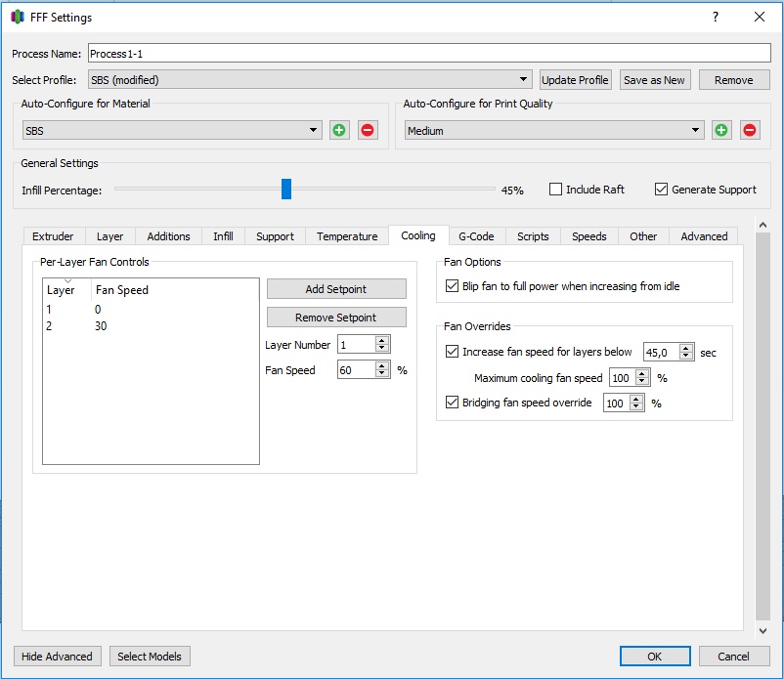This screenshot has width=784, height=679.
Task: Click red remove icon for material profile
Action: (368, 130)
